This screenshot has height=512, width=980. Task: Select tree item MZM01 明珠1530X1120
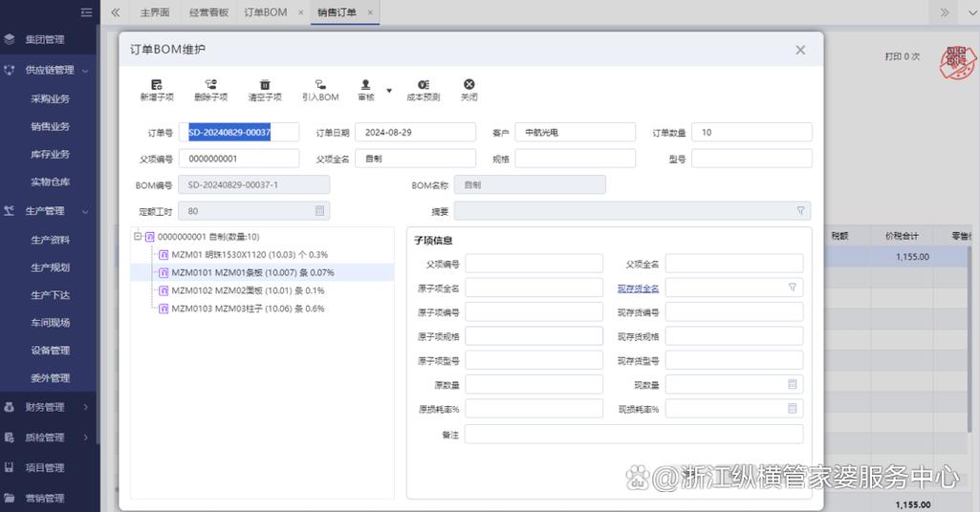pyautogui.click(x=250, y=255)
